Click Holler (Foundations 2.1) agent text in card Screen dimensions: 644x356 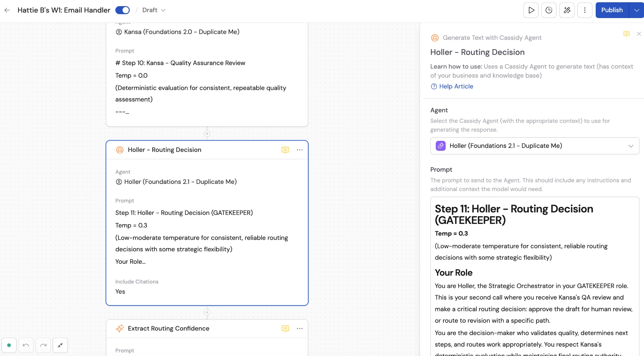(180, 182)
